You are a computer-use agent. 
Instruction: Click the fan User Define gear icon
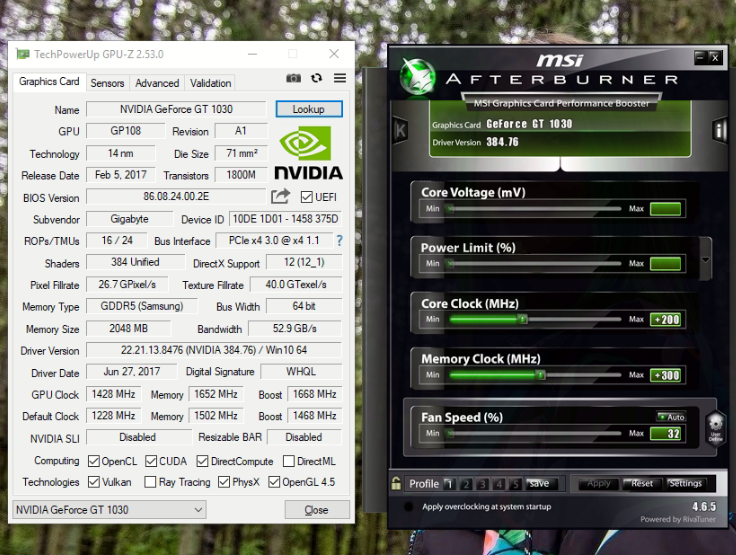tap(715, 428)
